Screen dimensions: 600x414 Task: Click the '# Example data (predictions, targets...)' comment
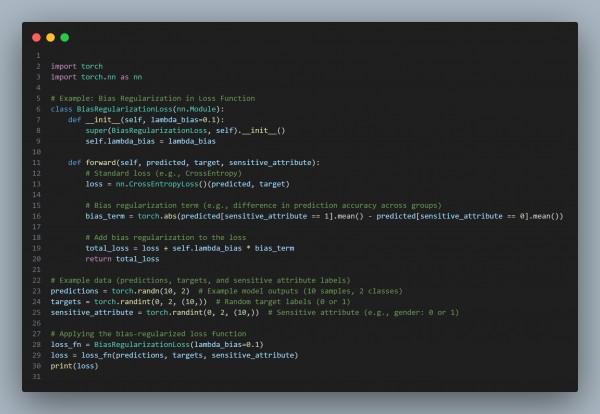201,280
